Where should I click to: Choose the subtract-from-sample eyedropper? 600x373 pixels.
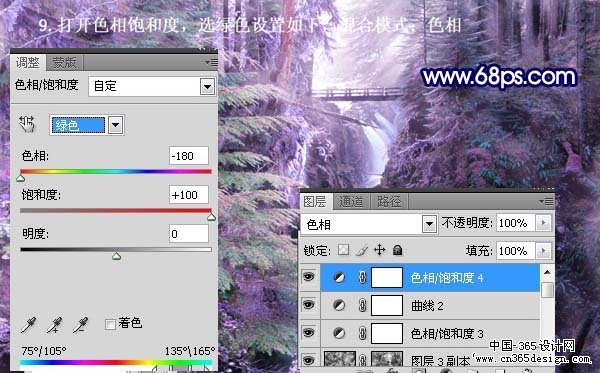80,325
